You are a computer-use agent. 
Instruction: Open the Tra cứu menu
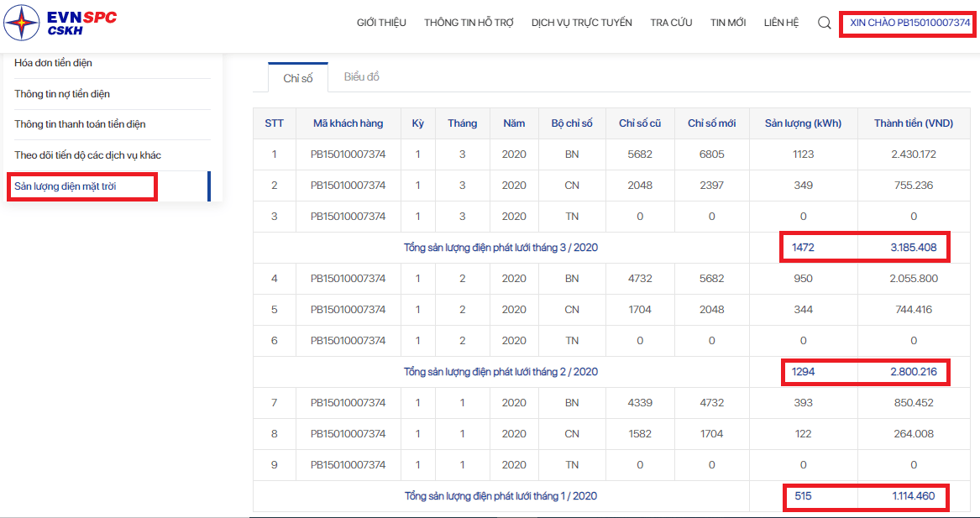tap(671, 23)
